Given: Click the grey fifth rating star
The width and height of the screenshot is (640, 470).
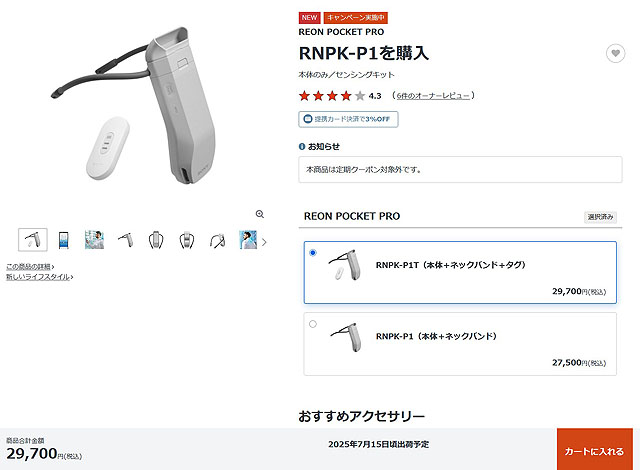Looking at the screenshot, I should (x=360, y=96).
